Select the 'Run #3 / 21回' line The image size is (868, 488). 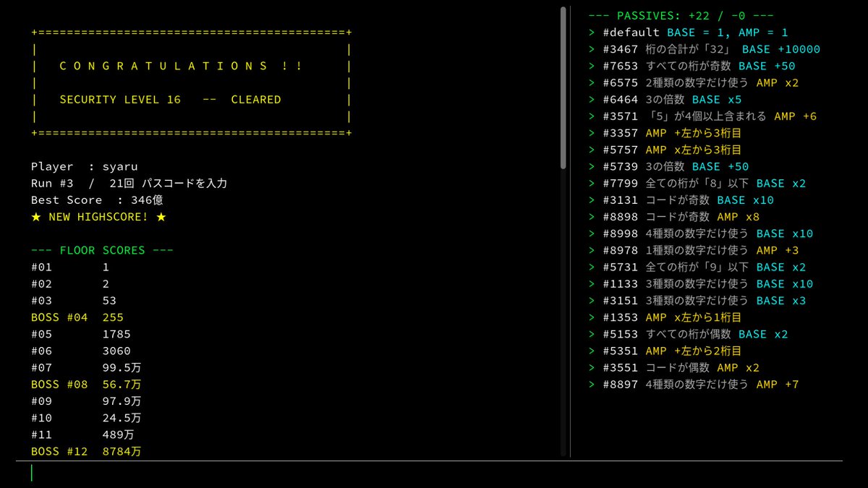(x=129, y=184)
